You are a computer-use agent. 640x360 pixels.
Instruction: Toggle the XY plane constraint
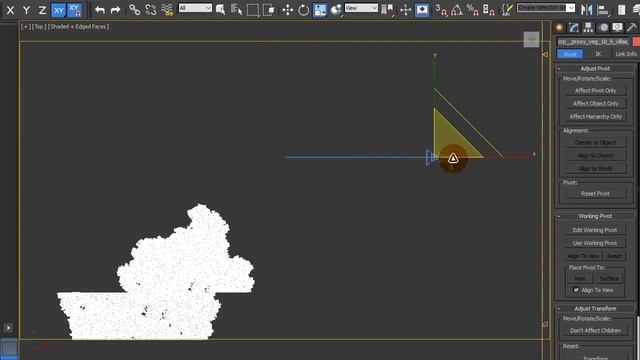click(x=58, y=10)
